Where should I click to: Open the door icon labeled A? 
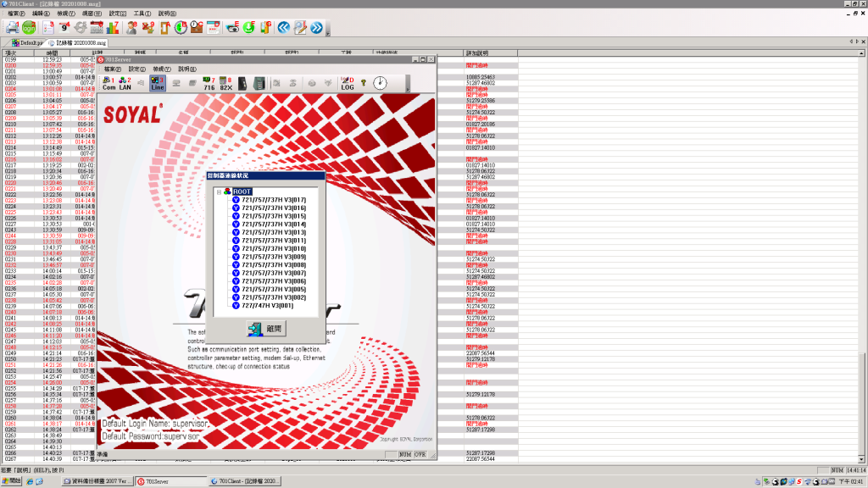pos(164,27)
